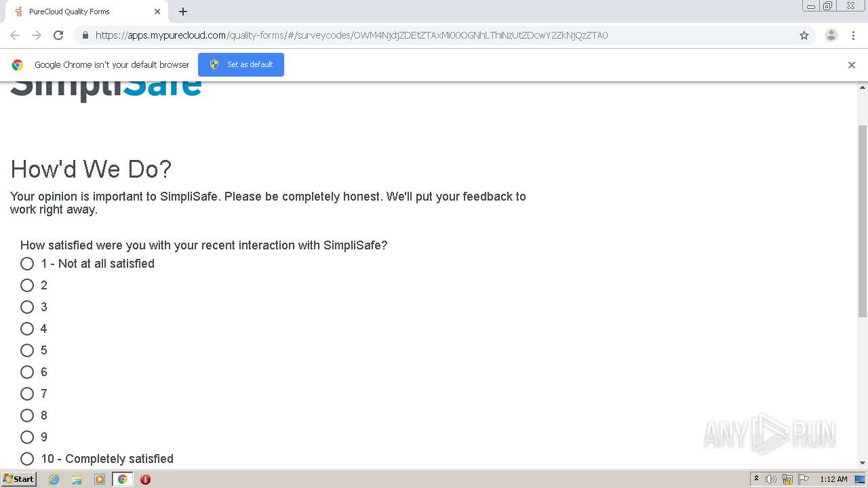Click the network tray icon
This screenshot has height=488, width=868.
(787, 479)
